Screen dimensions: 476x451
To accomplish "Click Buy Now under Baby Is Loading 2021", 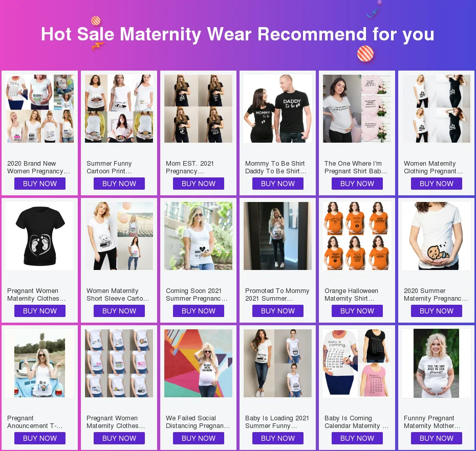I will tap(278, 438).
